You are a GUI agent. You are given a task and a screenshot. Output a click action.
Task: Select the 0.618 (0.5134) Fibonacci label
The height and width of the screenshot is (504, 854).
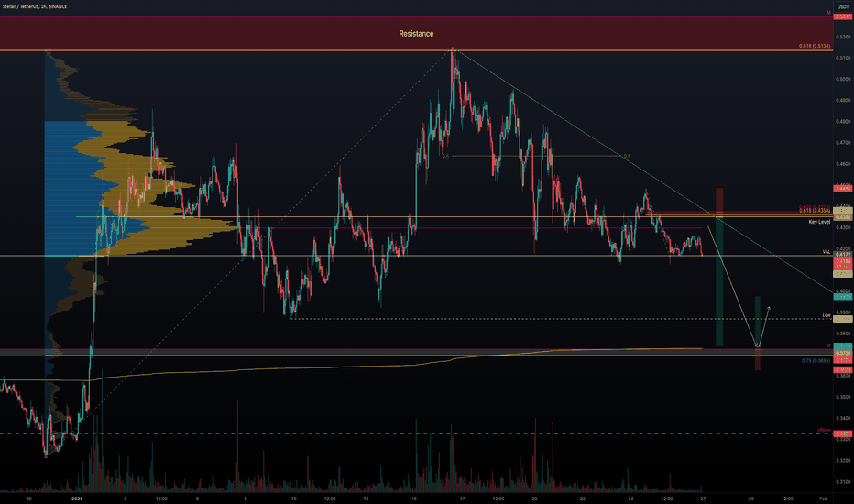click(x=815, y=47)
